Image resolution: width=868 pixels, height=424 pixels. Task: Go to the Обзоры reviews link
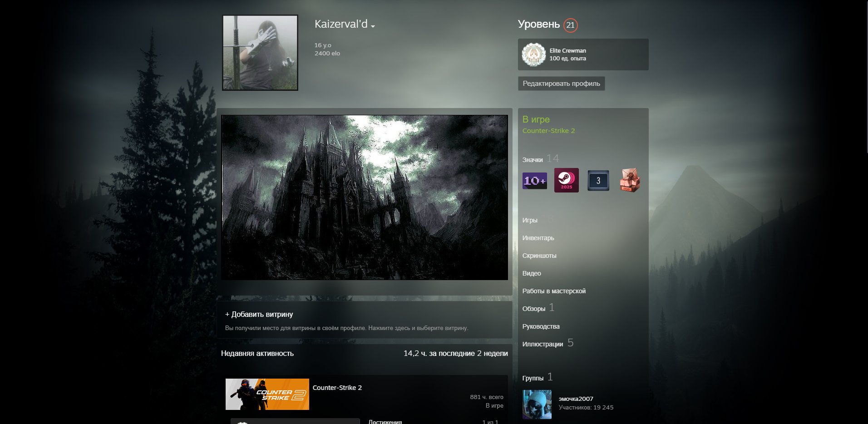point(534,309)
